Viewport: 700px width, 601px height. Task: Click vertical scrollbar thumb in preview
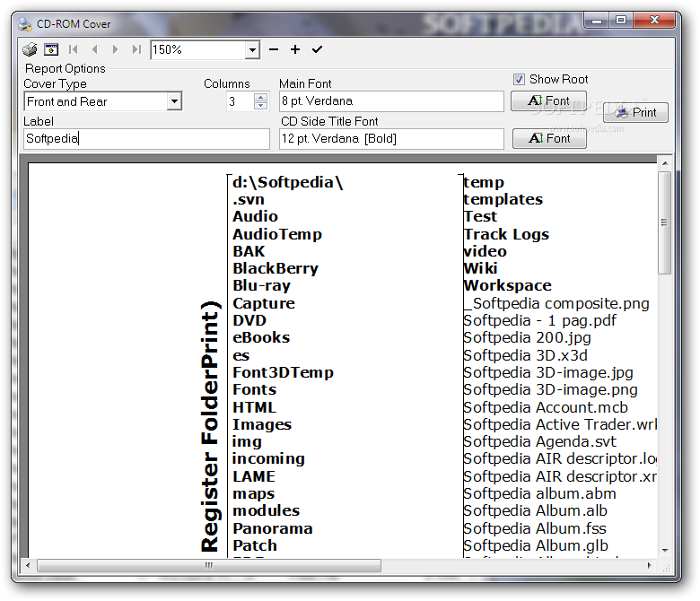click(664, 222)
